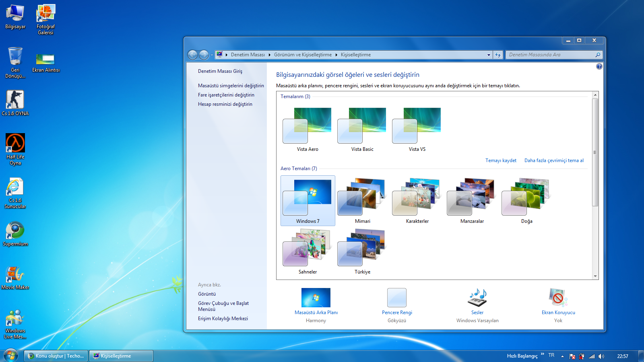Switch to Konu oluştur taskbar window
Viewport: 644px width, 362px height.
[56, 356]
